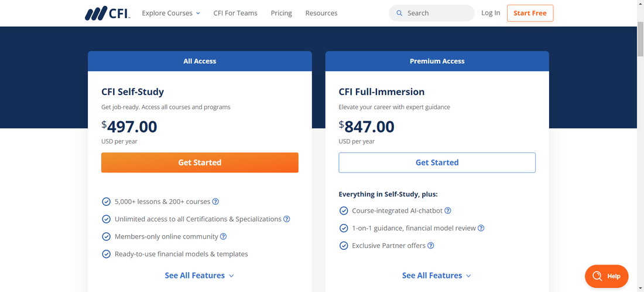The width and height of the screenshot is (644, 292).
Task: Click the search magnifier icon
Action: pyautogui.click(x=399, y=13)
